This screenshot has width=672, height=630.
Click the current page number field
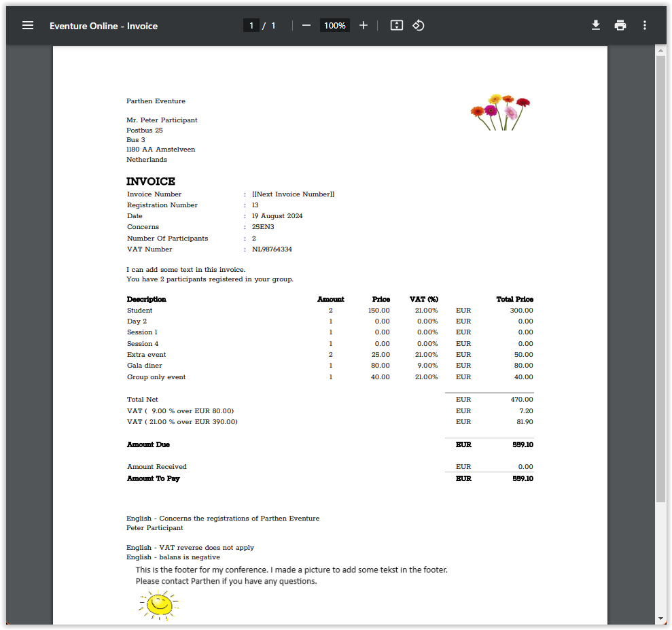[x=251, y=26]
